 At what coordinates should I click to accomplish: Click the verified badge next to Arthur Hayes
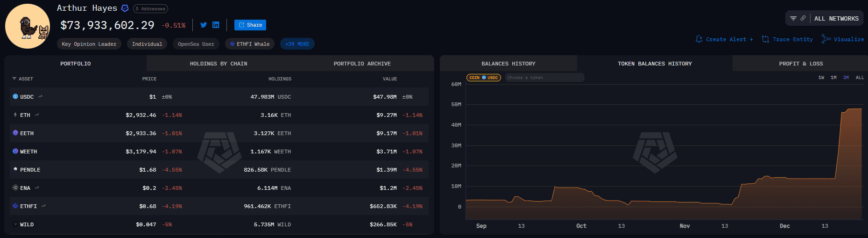(125, 8)
